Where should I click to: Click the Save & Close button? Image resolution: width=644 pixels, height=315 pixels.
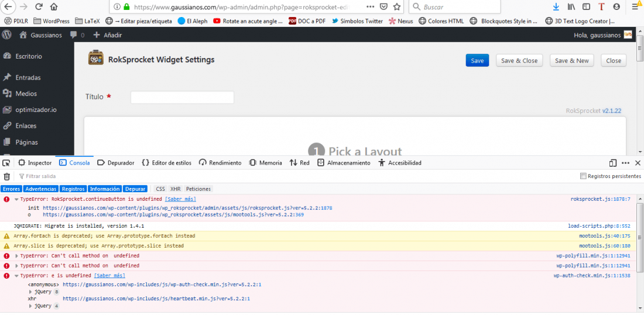519,60
